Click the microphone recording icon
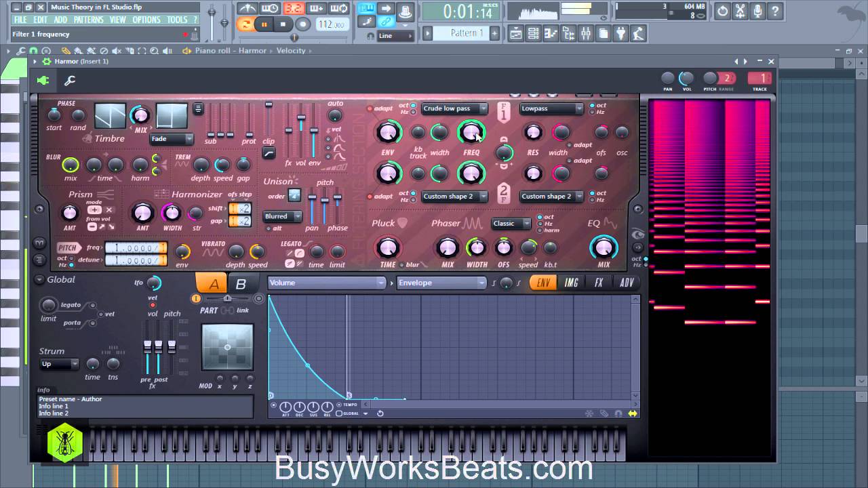The image size is (868, 488). [x=757, y=11]
